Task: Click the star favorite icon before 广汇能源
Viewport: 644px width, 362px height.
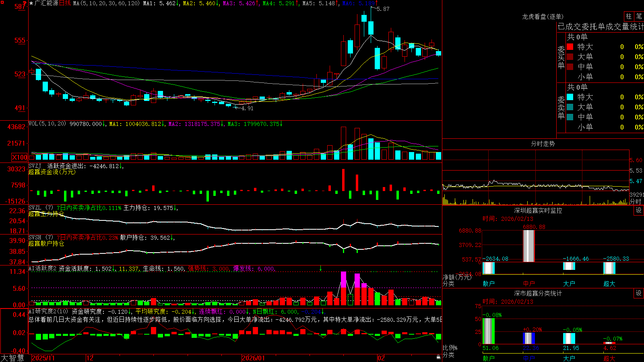Action: click(x=31, y=3)
